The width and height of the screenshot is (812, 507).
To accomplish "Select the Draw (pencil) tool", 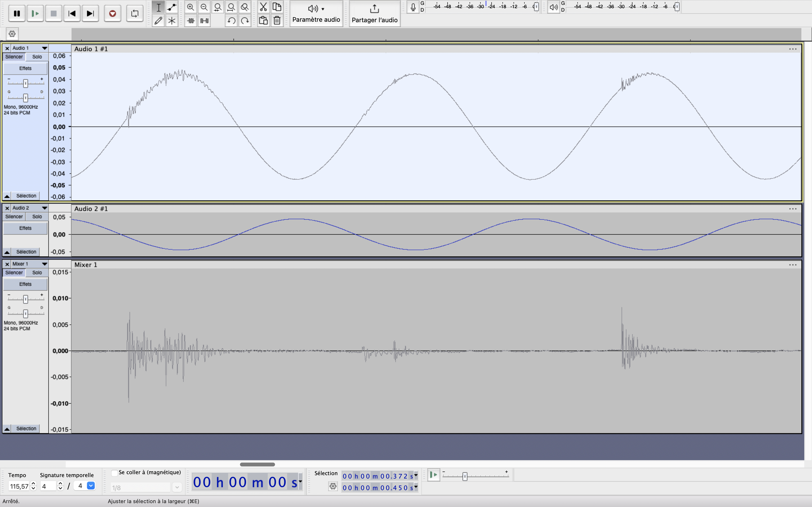I will tap(158, 21).
